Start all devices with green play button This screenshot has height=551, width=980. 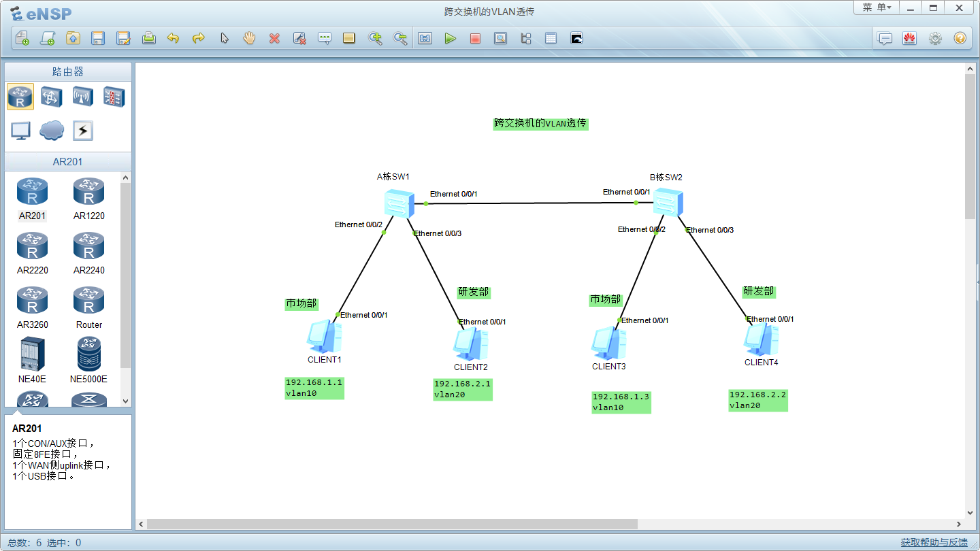pos(450,39)
